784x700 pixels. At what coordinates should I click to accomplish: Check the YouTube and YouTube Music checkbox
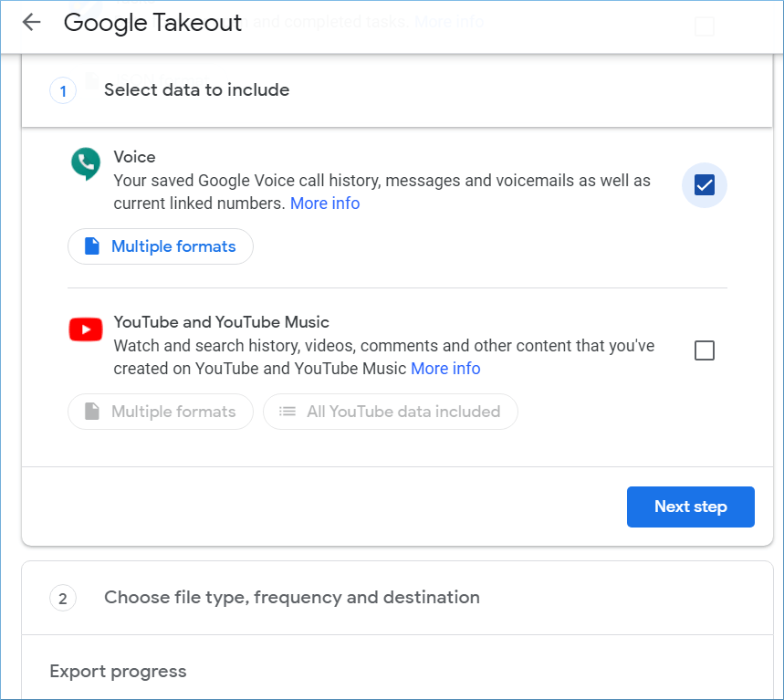point(704,350)
